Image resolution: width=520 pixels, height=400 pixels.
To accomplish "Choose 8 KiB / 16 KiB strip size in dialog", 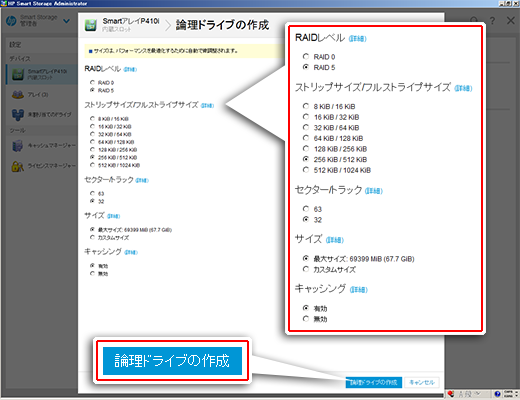I will (x=92, y=118).
